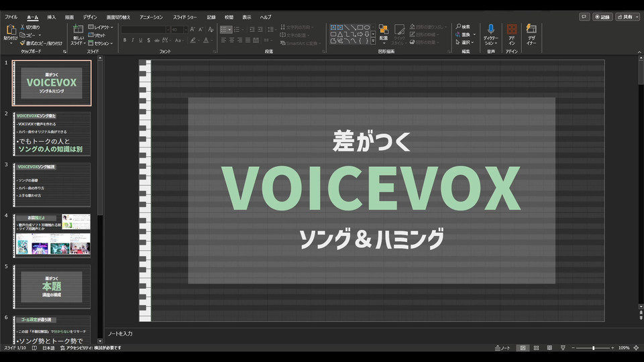Click the Paste (貼り付け) clipboard icon
Viewport: 644px width, 362px height.
point(11,29)
